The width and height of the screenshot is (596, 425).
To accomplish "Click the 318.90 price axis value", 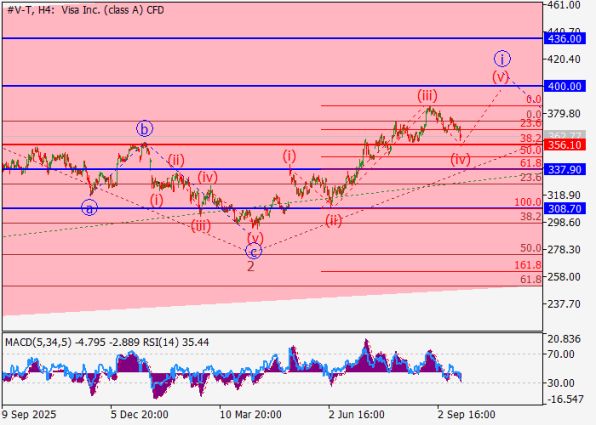I will pyautogui.click(x=564, y=195).
